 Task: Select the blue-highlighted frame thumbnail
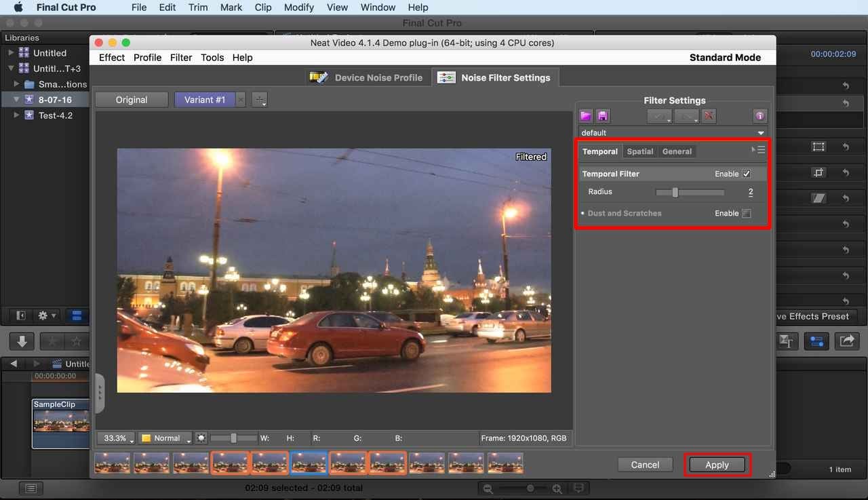pos(309,463)
